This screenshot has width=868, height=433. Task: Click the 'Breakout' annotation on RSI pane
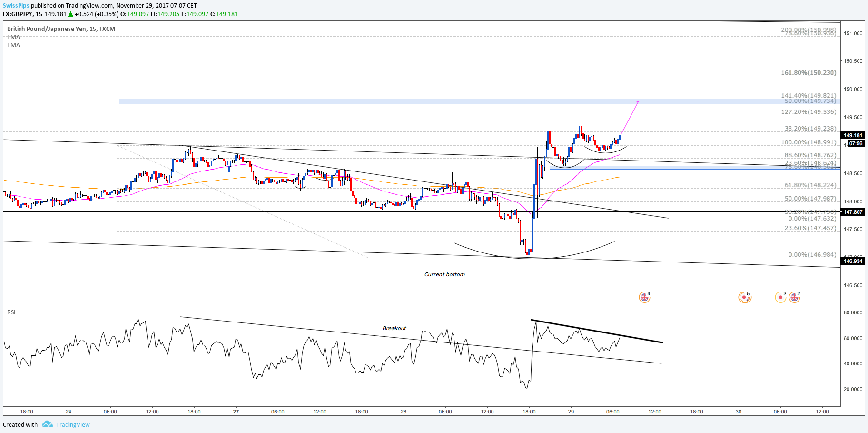tap(395, 328)
